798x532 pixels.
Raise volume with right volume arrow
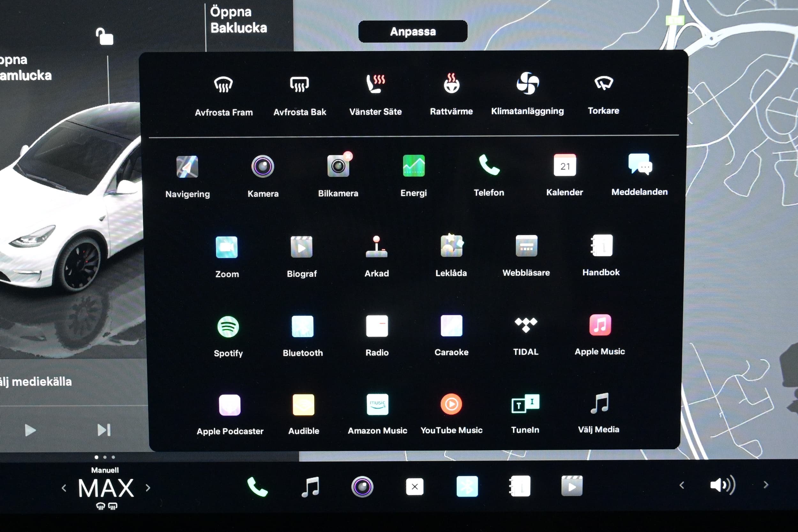click(x=766, y=485)
